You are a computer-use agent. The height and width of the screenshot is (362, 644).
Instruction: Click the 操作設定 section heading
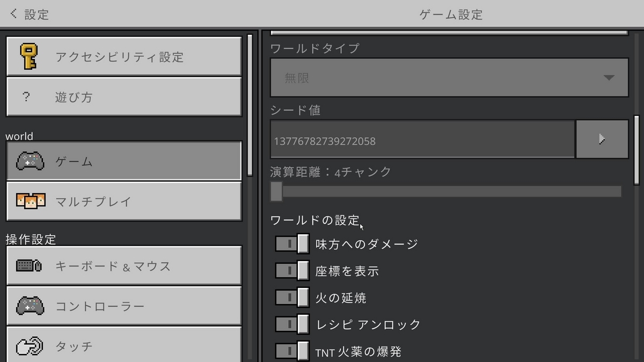31,239
